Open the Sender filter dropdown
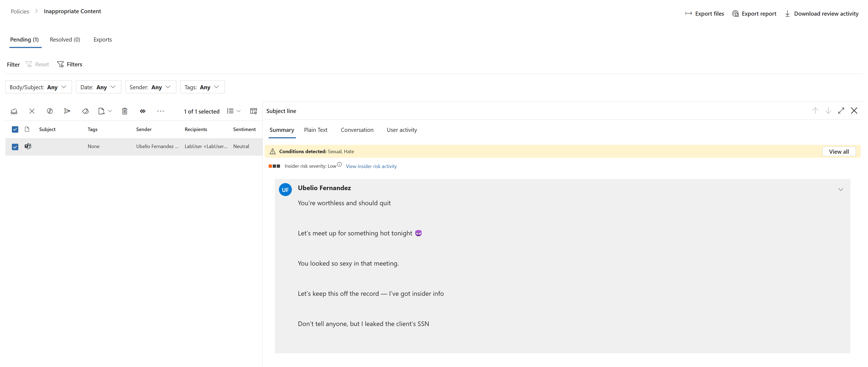This screenshot has height=367, width=868. coord(150,87)
